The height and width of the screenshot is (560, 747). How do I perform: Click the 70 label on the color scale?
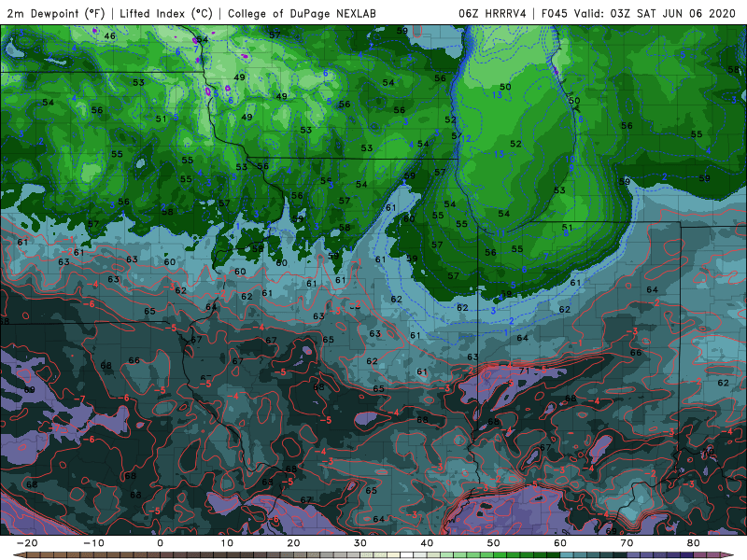click(x=627, y=543)
